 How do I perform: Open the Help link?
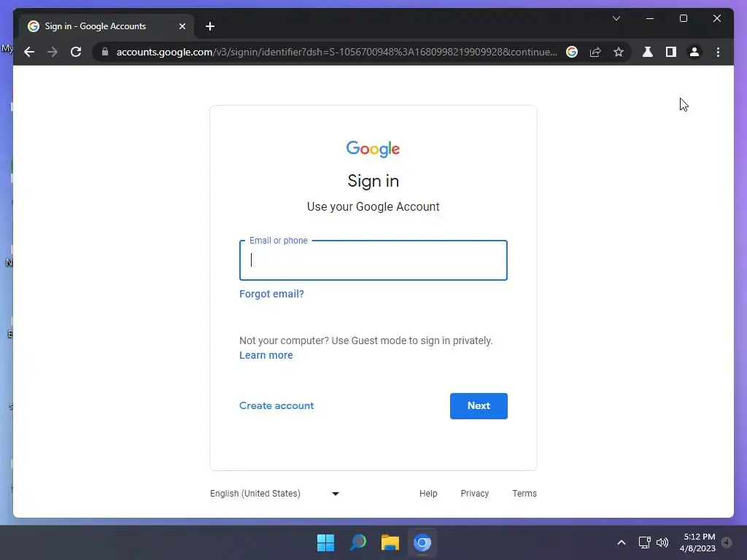pyautogui.click(x=428, y=494)
